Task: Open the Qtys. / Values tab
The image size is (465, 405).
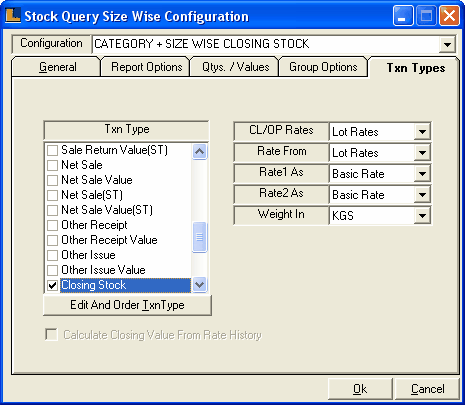Action: (x=235, y=67)
